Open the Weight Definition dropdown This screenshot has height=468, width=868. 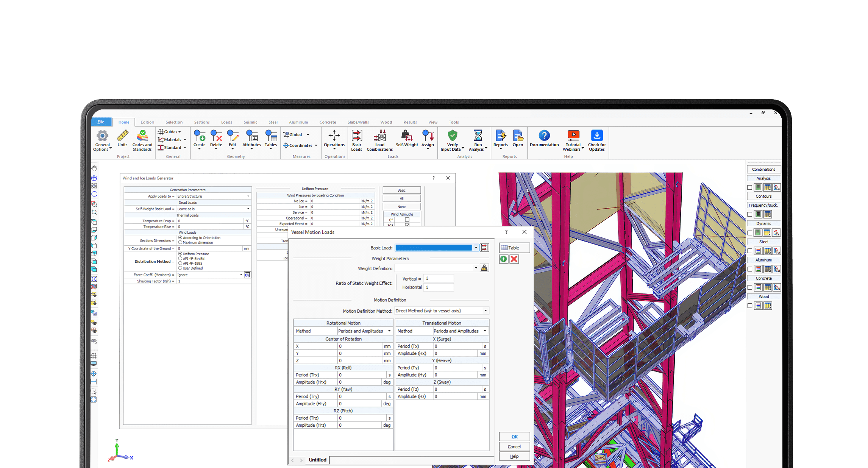tap(476, 268)
